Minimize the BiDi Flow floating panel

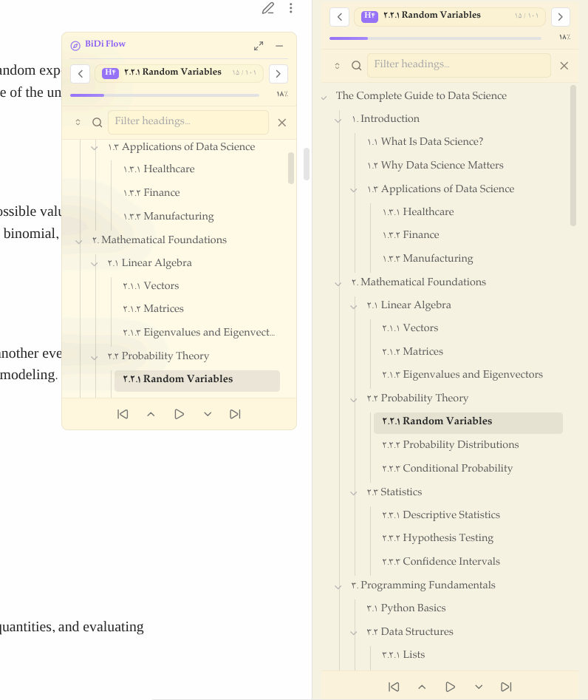point(279,46)
